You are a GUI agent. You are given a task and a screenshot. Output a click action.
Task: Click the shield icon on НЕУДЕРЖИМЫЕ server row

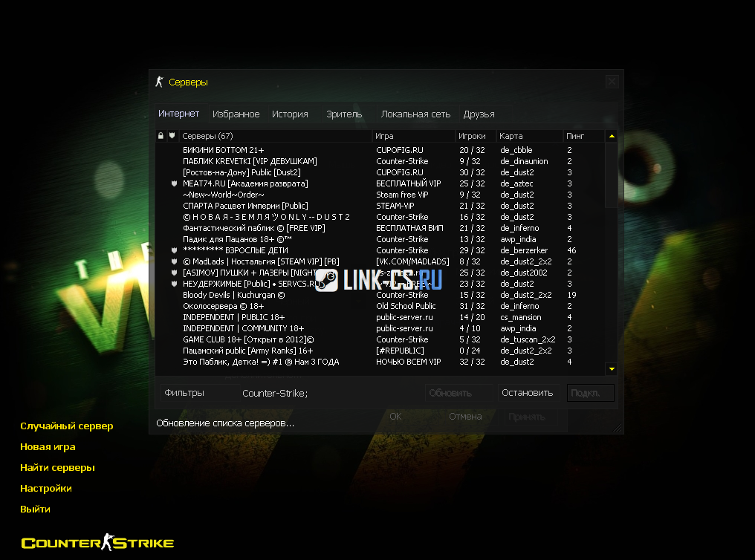coord(174,284)
